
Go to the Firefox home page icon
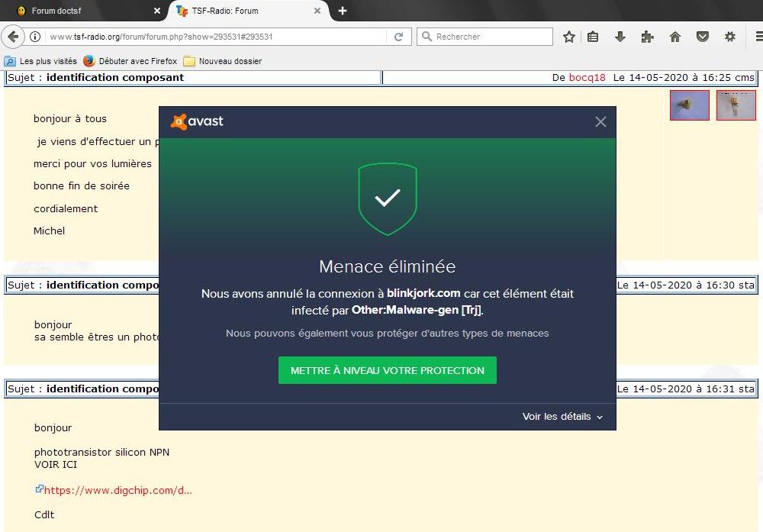(x=674, y=37)
